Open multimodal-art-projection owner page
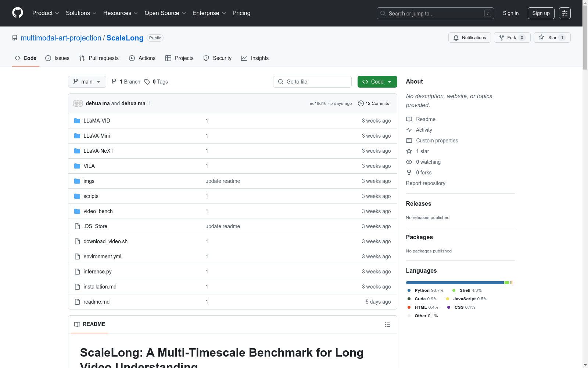 tap(61, 38)
